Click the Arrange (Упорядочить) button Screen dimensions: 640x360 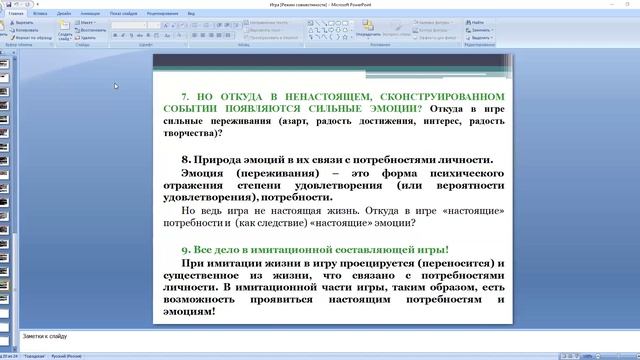point(368,29)
